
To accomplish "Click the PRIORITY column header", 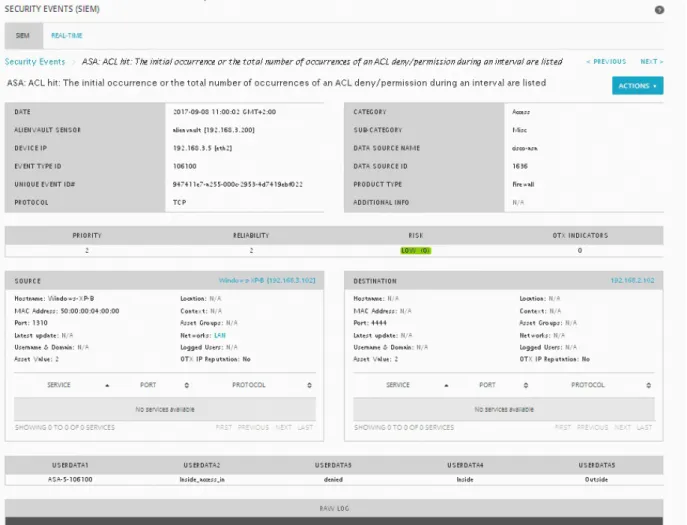I will pyautogui.click(x=87, y=235).
